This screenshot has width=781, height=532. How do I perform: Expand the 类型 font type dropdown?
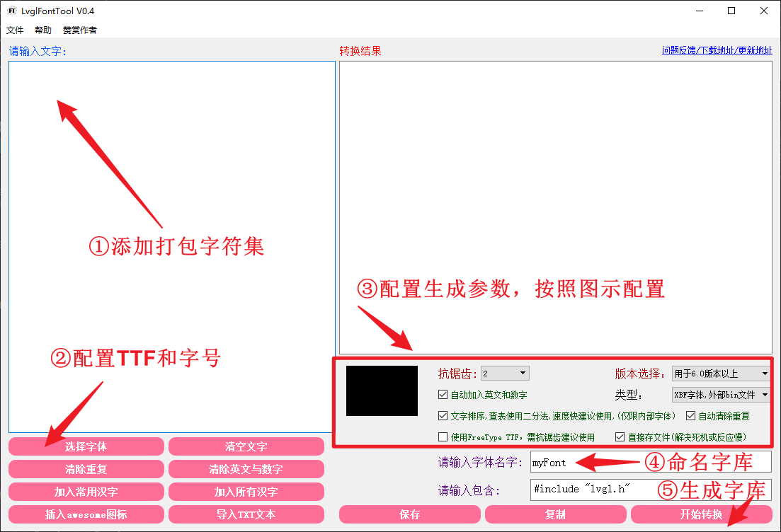pos(722,395)
